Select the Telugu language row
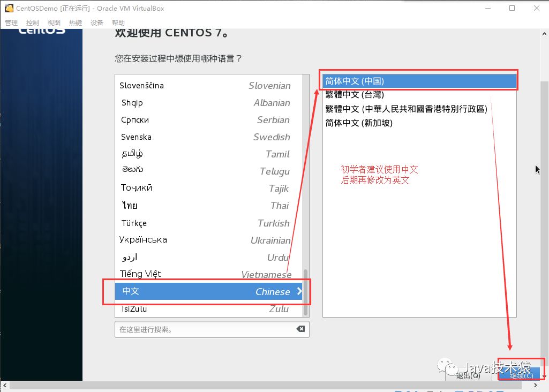This screenshot has height=392, width=549. [209, 171]
